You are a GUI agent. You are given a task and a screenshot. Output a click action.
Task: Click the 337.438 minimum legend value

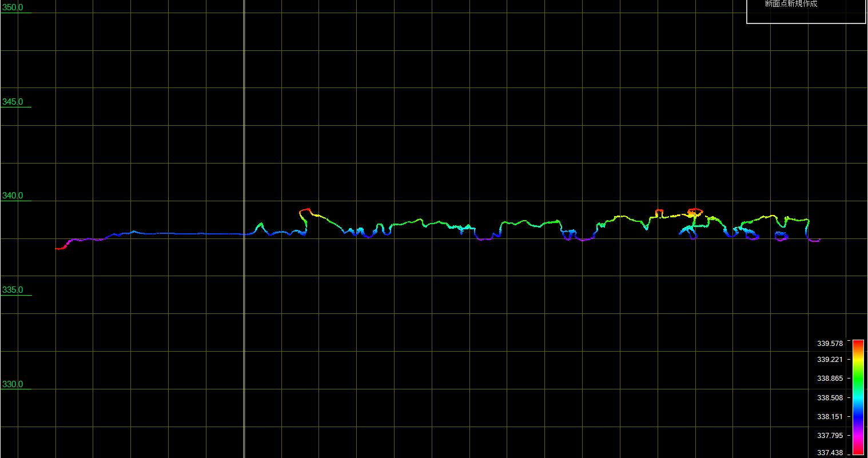830,453
